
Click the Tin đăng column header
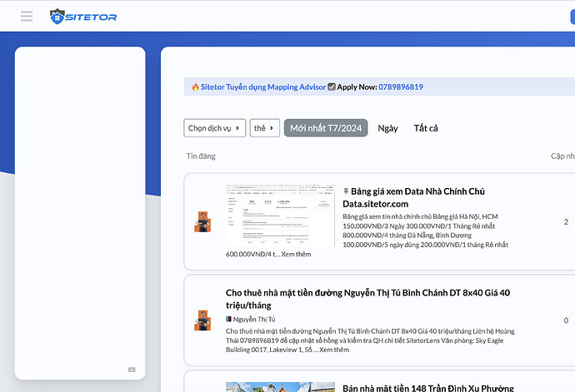(201, 156)
